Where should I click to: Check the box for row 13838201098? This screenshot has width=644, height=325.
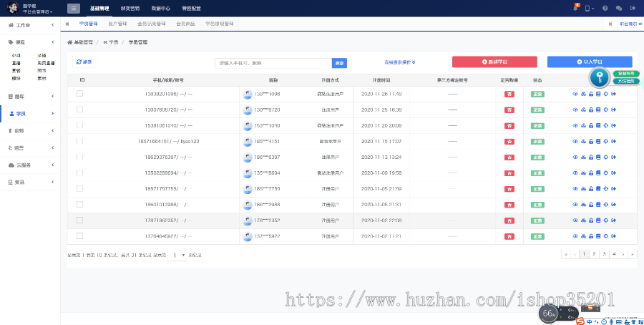[x=79, y=94]
